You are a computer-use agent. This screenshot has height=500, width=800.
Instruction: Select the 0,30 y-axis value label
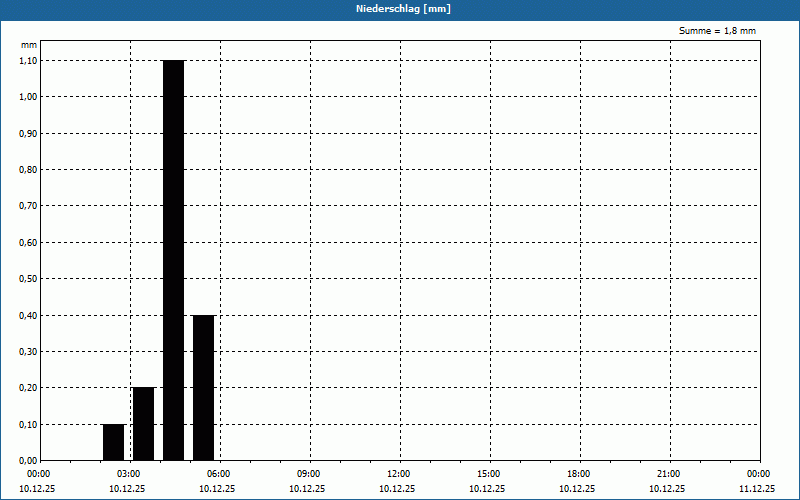[28, 351]
